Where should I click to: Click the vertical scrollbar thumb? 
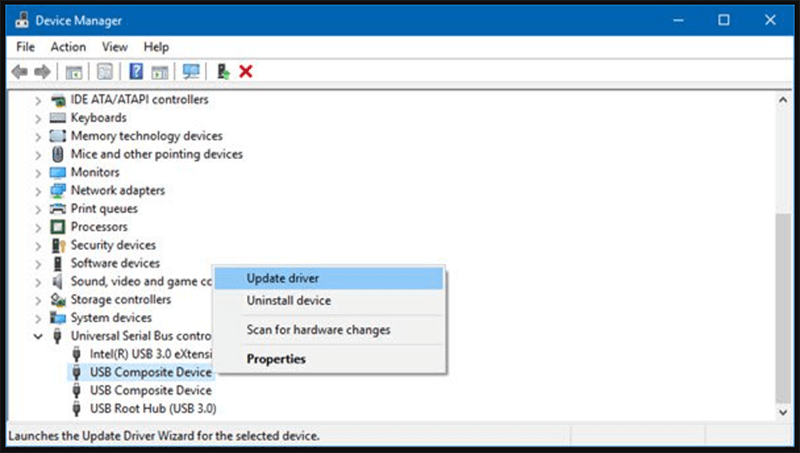[x=783, y=309]
